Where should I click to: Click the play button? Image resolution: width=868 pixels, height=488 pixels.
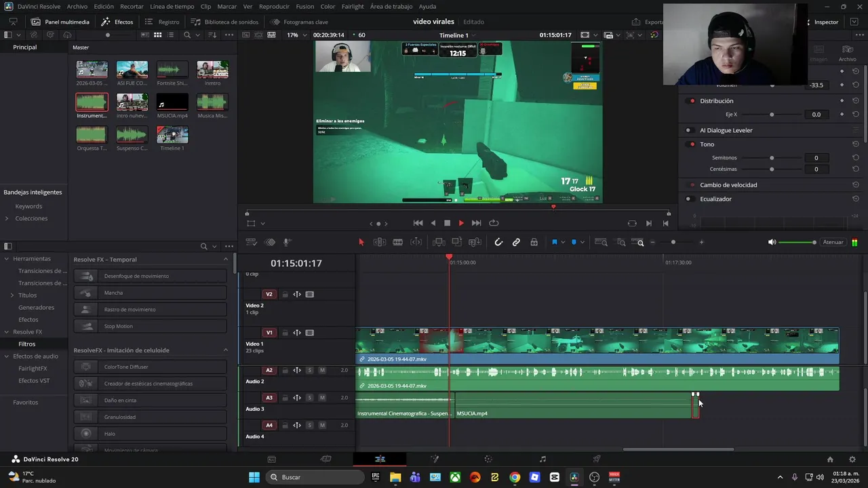tap(461, 223)
